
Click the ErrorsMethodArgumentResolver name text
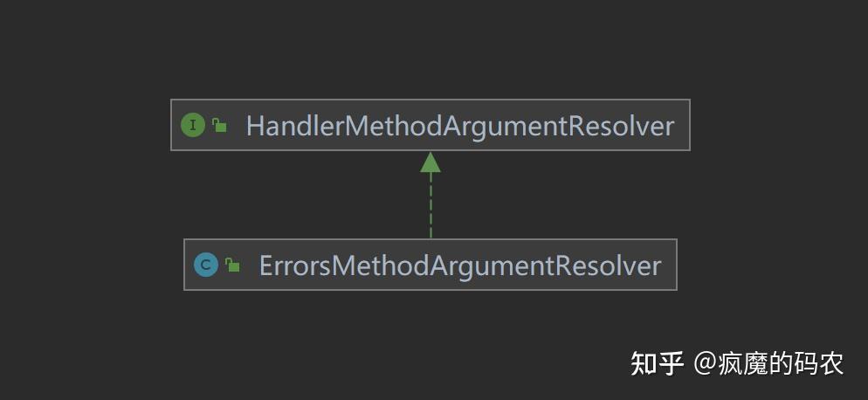tap(460, 266)
